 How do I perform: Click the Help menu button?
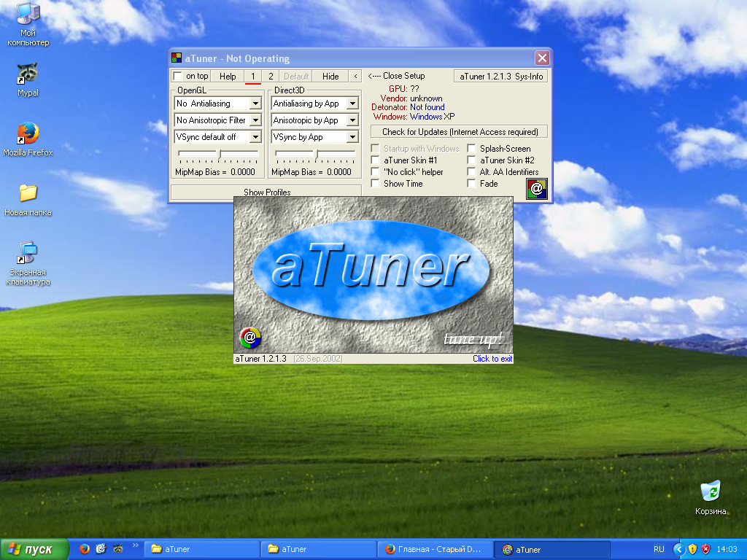pyautogui.click(x=228, y=76)
